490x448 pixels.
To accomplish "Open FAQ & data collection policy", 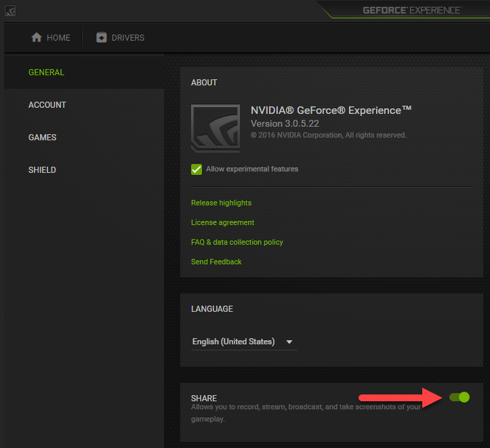I will [237, 242].
